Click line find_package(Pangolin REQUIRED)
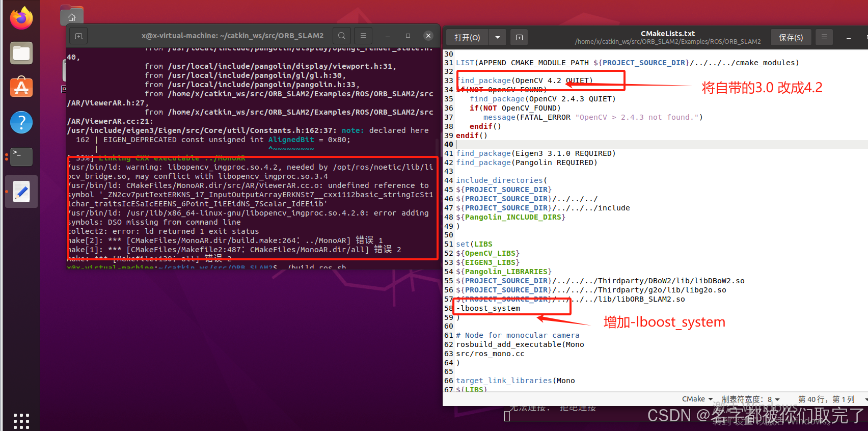The image size is (868, 431). (x=527, y=163)
